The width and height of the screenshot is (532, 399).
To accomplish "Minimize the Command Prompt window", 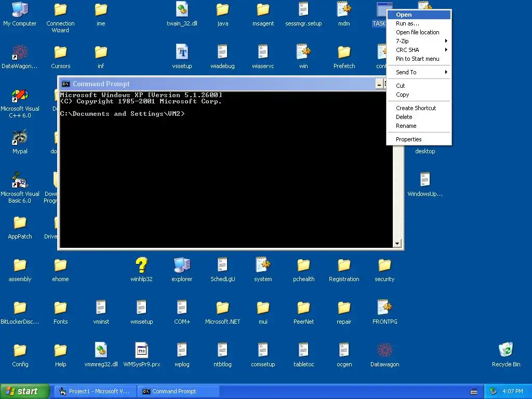I will (x=379, y=84).
